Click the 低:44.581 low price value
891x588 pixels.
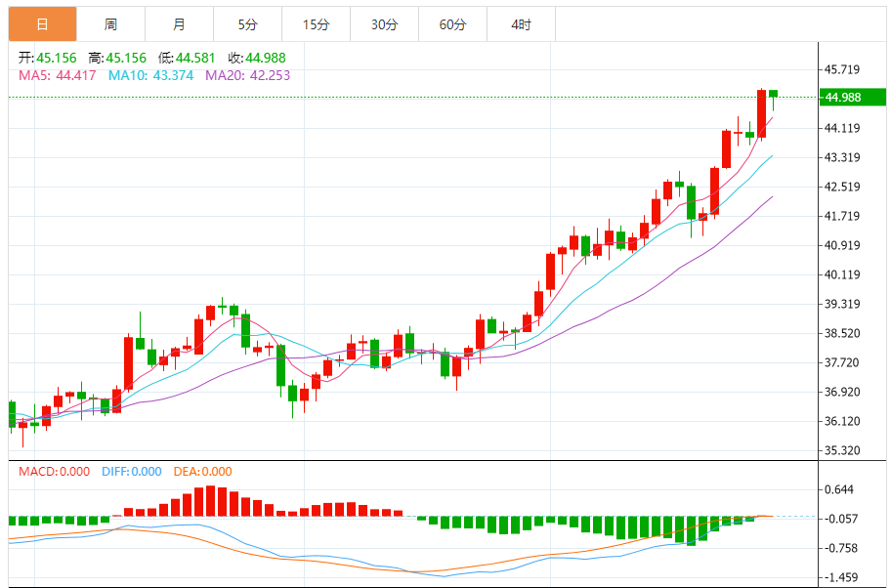coord(187,58)
